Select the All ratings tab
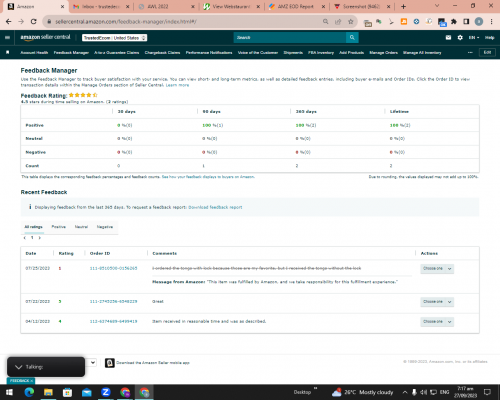The height and width of the screenshot is (400, 500). coord(34,227)
